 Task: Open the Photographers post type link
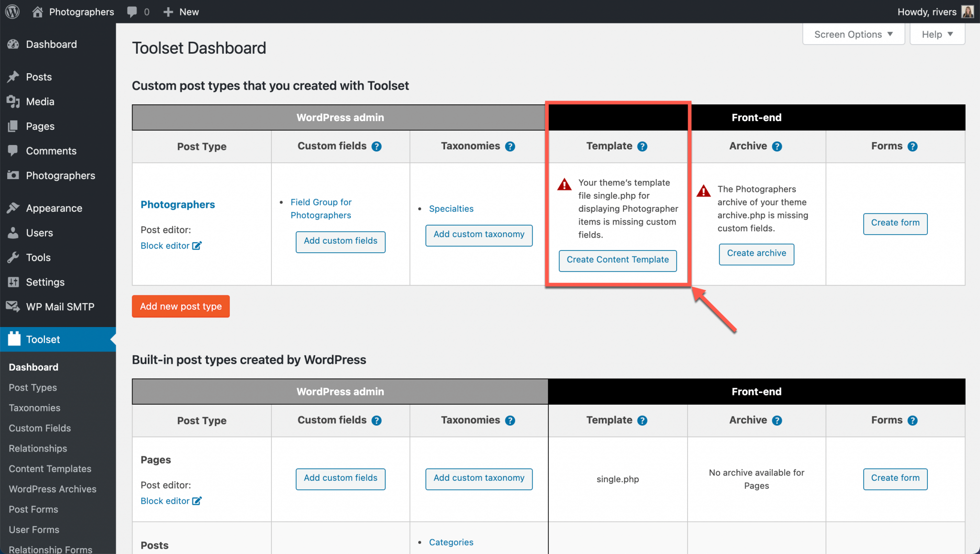tap(178, 204)
